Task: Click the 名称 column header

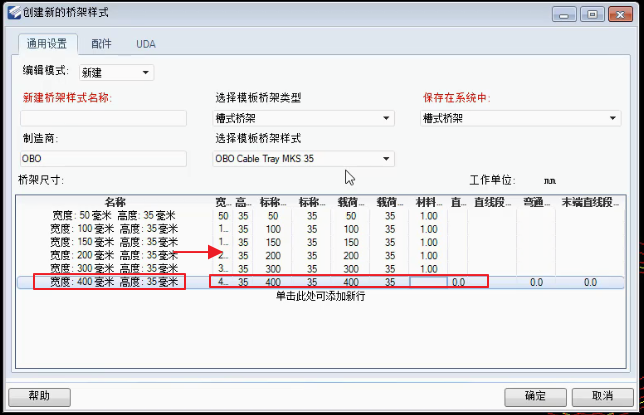Action: click(x=115, y=202)
